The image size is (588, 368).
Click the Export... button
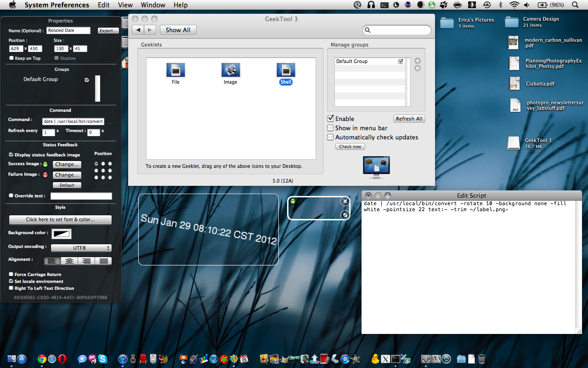tap(108, 31)
